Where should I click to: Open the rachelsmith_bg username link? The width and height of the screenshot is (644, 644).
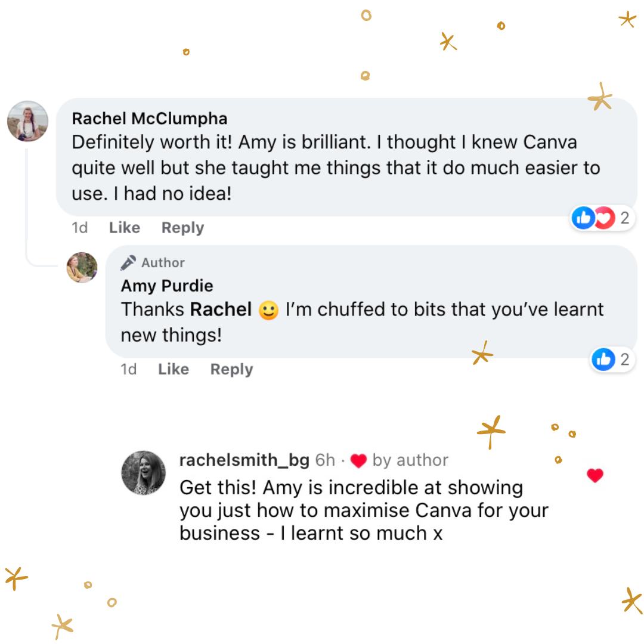(244, 460)
